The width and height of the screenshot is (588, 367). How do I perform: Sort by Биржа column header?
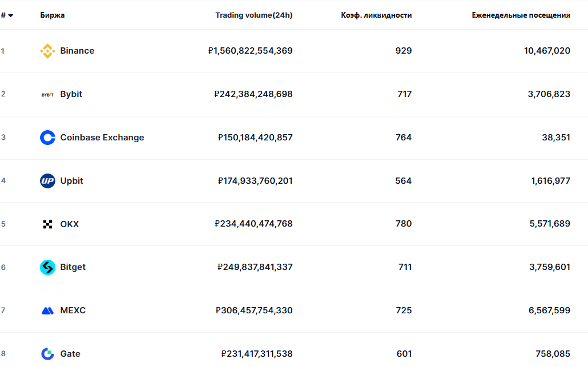[53, 15]
